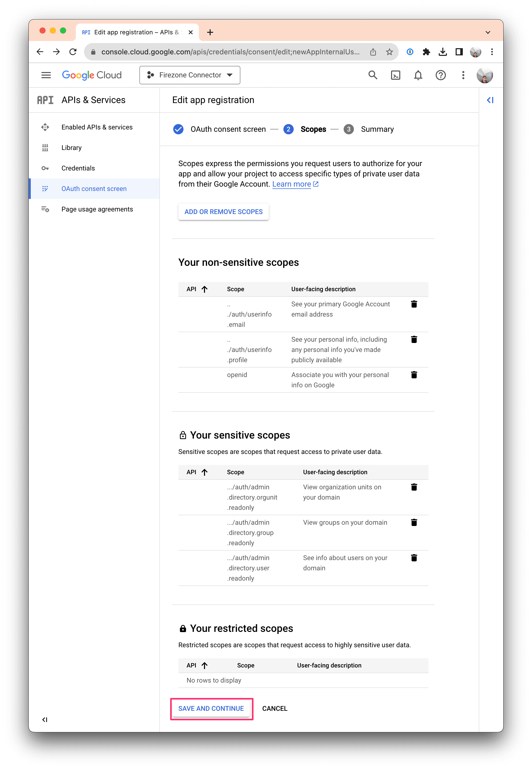
Task: Open the Firezone Connector project dropdown
Action: click(x=190, y=75)
